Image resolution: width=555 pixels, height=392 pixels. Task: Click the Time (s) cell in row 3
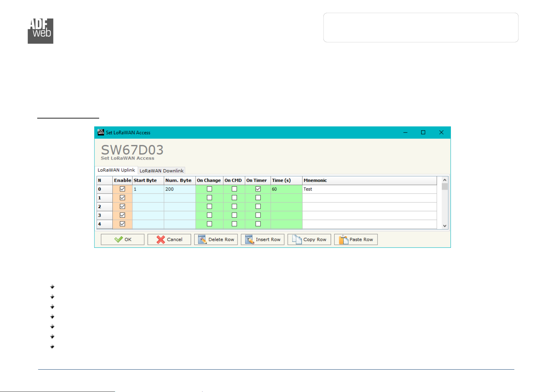(287, 215)
